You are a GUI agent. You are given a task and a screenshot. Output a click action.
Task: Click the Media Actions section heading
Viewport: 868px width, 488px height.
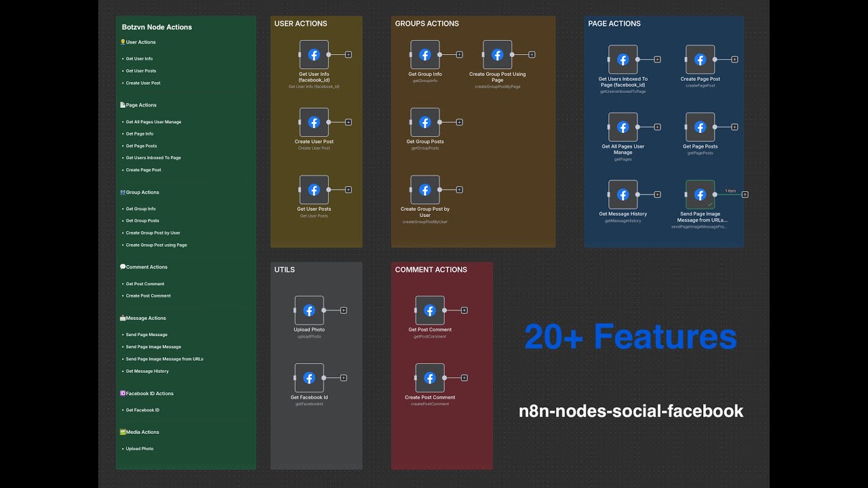(139, 432)
